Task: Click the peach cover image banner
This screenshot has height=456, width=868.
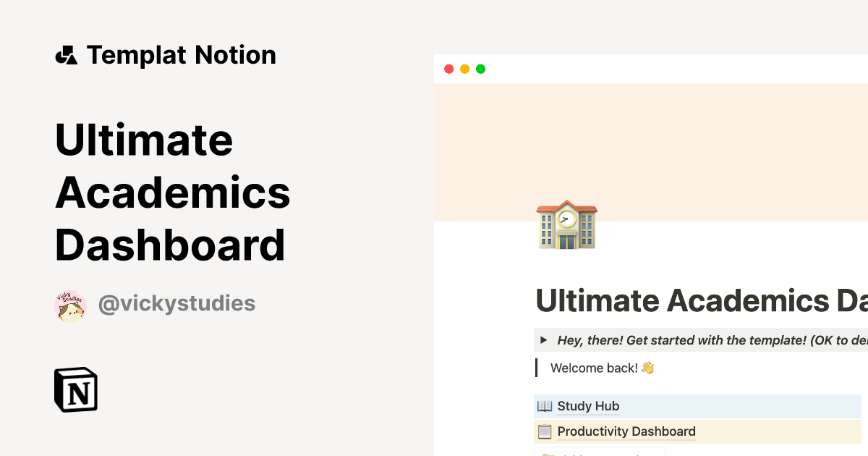Action: [687, 145]
